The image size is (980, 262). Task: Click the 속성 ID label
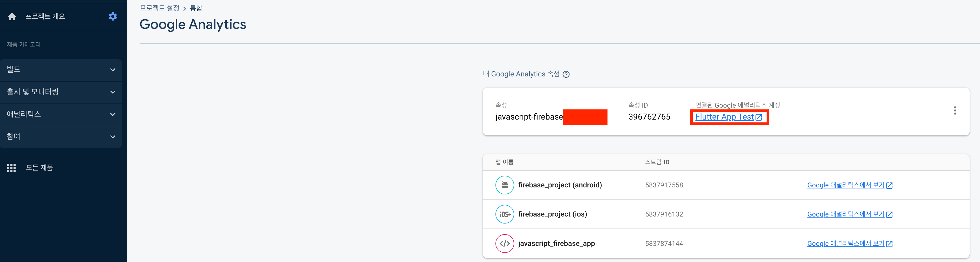[638, 105]
